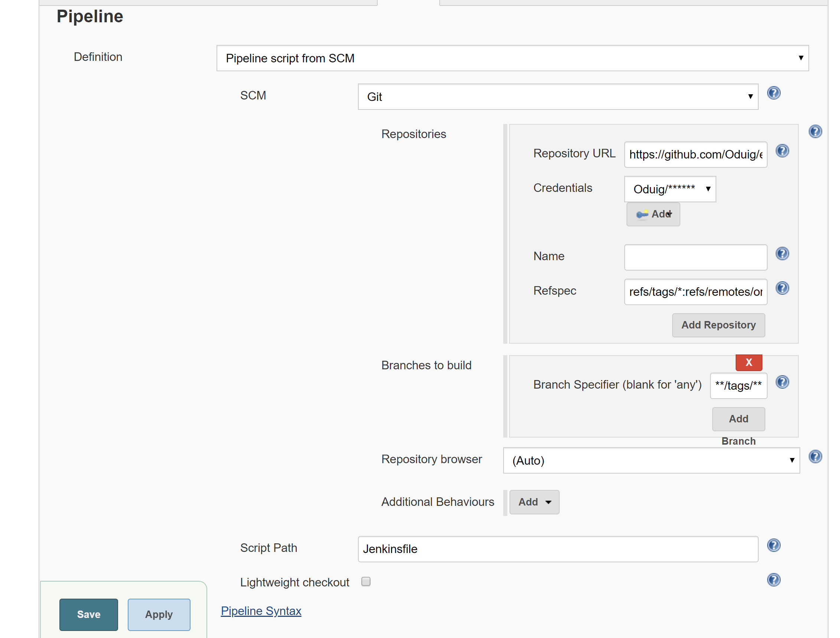Open the Pipeline Syntax link
This screenshot has width=840, height=638.
click(x=261, y=611)
